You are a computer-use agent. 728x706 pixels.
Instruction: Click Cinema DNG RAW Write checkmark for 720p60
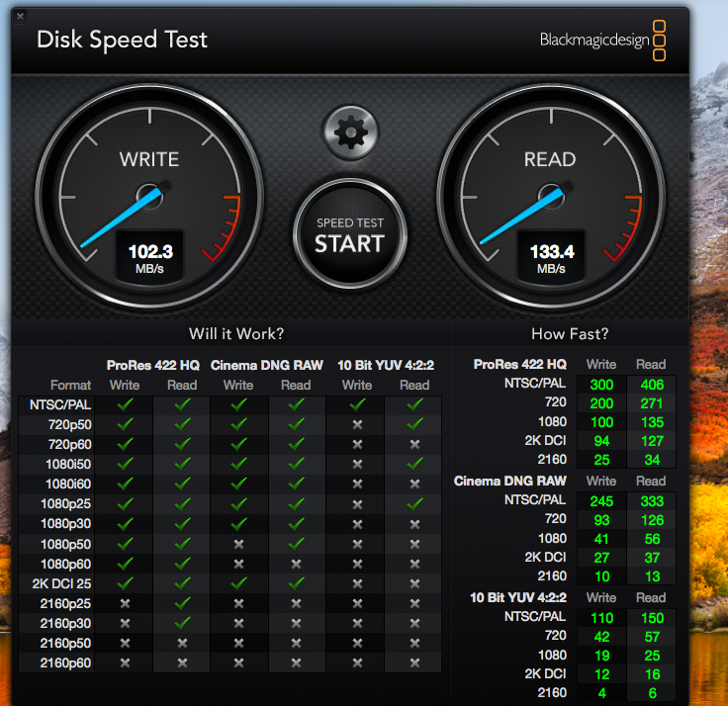point(238,444)
